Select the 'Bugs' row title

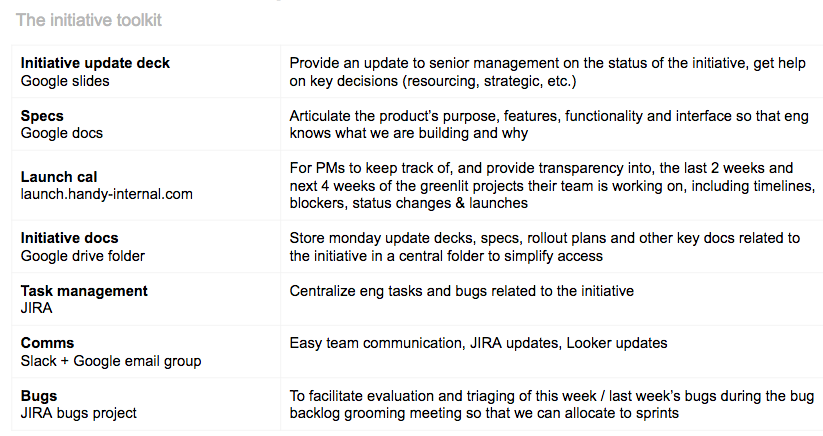(x=39, y=396)
